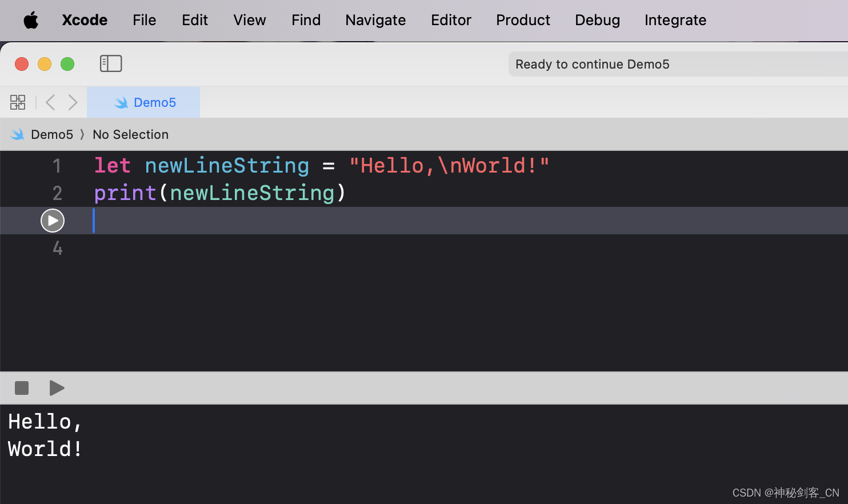Click newLineString argument on line 2
This screenshot has width=848, height=504.
tap(252, 193)
